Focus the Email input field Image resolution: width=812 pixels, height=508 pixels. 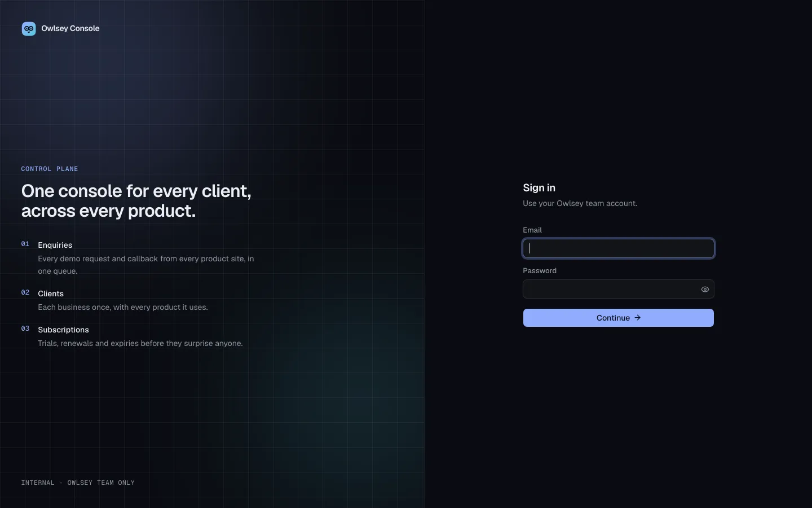(x=619, y=248)
